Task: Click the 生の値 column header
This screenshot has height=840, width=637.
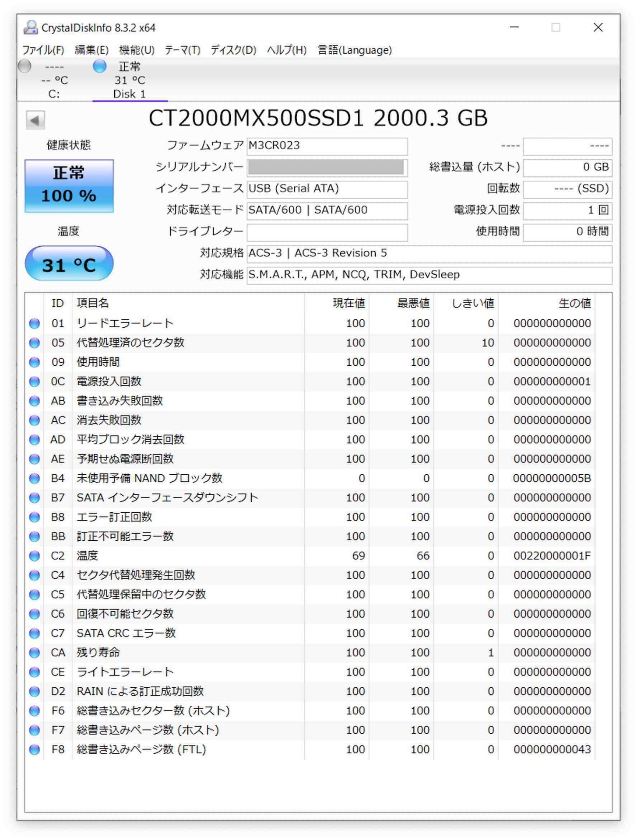Action: [x=546, y=303]
